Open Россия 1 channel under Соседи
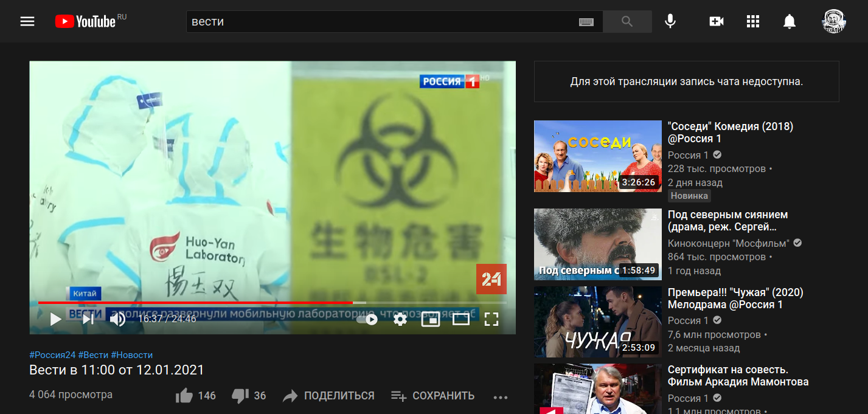This screenshot has width=868, height=414. click(x=689, y=155)
